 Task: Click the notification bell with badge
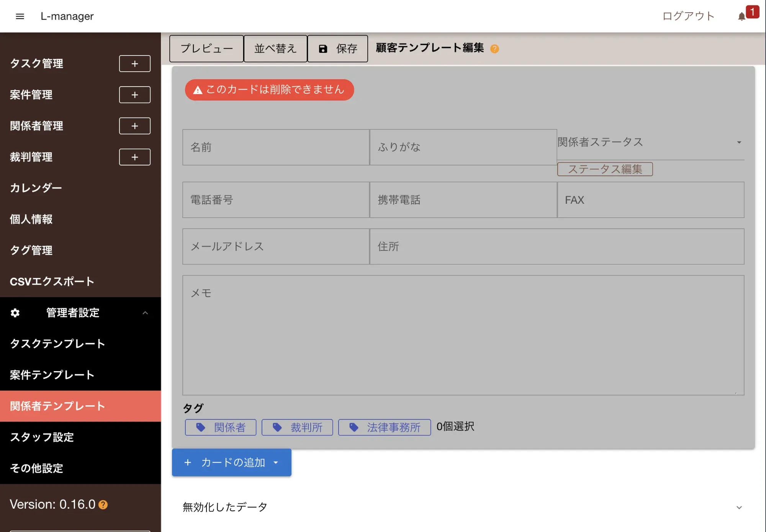[x=742, y=15]
